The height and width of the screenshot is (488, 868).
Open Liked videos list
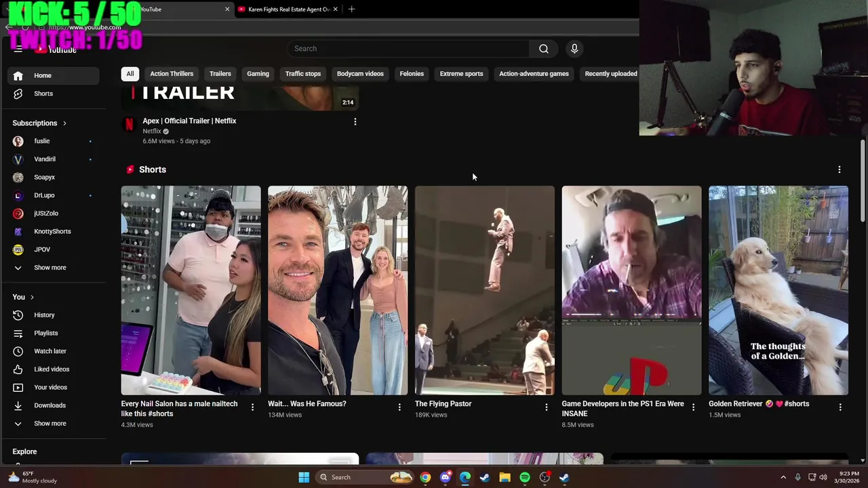53,369
